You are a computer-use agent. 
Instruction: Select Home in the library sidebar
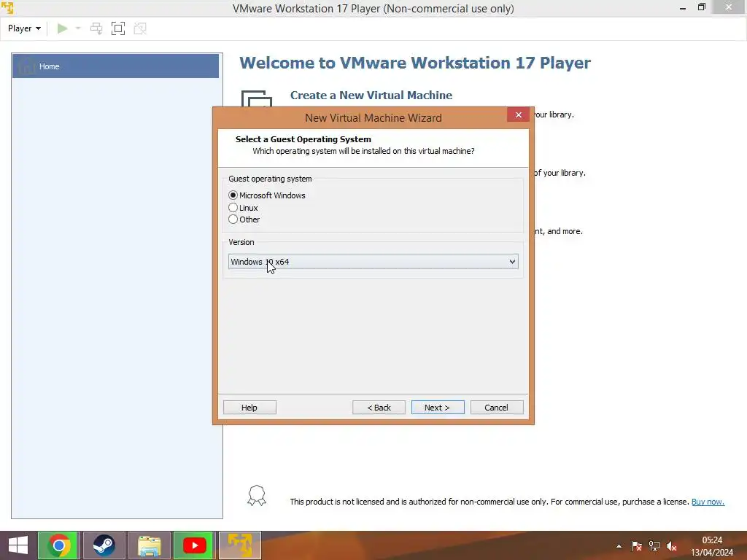(115, 66)
